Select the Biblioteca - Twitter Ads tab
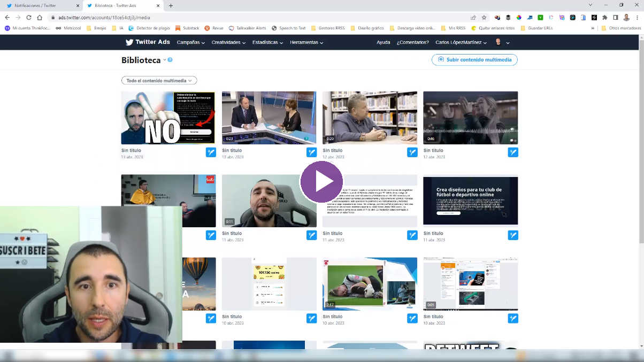The width and height of the screenshot is (644, 362). [122, 5]
